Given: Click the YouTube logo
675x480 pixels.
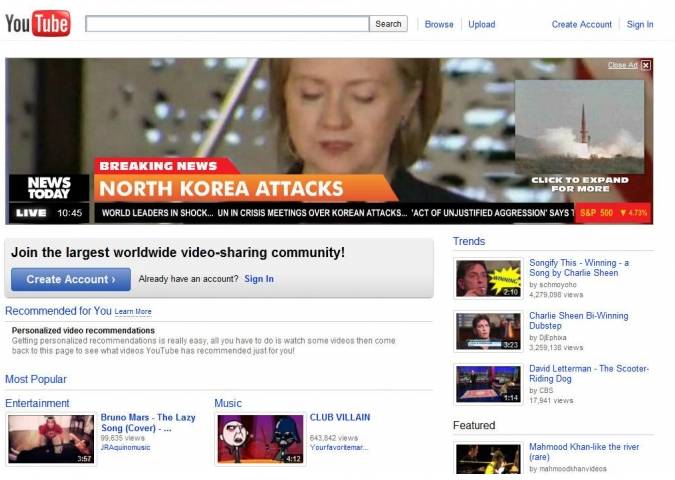Looking at the screenshot, I should 37,23.
